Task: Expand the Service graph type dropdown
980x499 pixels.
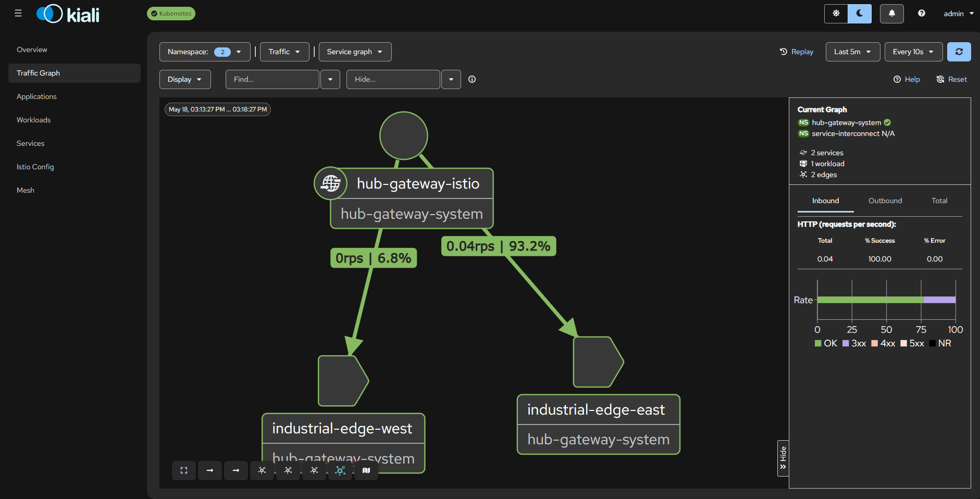Action: click(x=355, y=52)
